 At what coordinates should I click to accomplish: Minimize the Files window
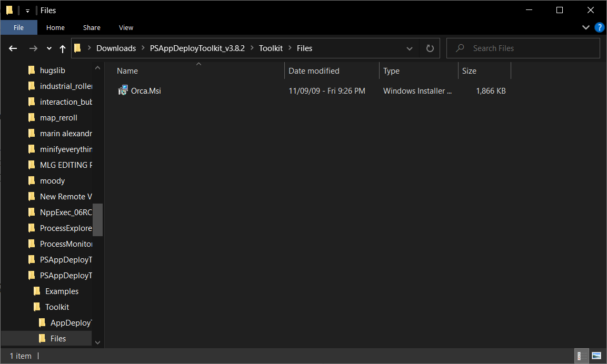click(529, 10)
